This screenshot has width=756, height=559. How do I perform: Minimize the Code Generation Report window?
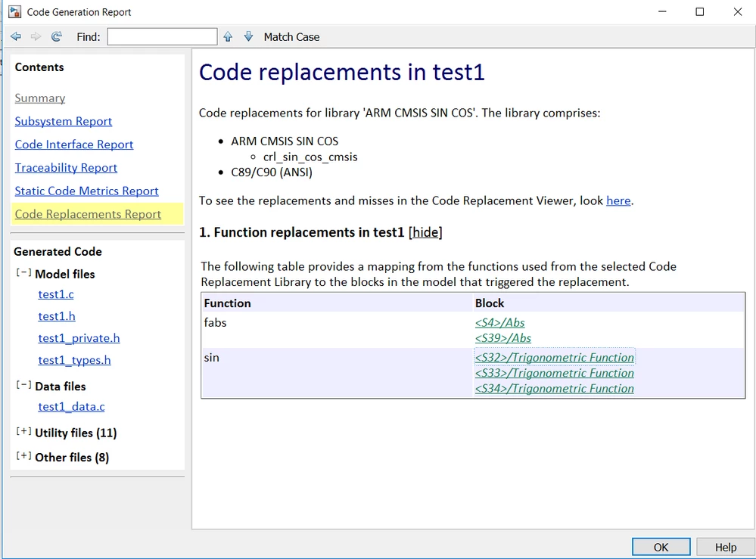pyautogui.click(x=662, y=12)
